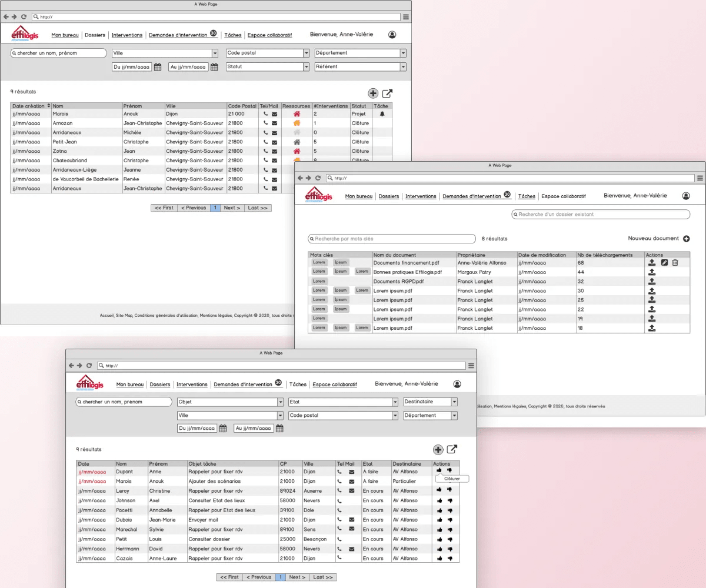Click thumbs-up icon in Leroy Christine task row
Viewport: 706px width, 588px height.
[439, 490]
